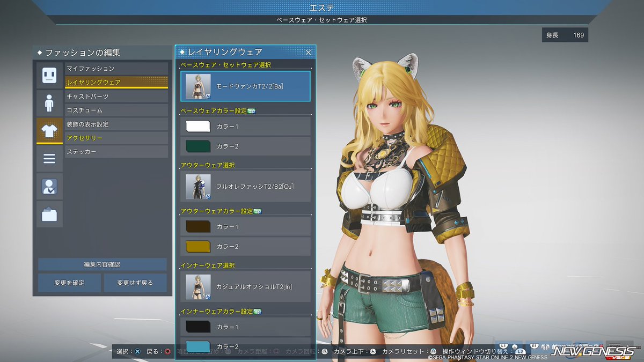This screenshot has height=362, width=644.
Task: Select 装飾の表示設定 menu item
Action: (x=116, y=124)
